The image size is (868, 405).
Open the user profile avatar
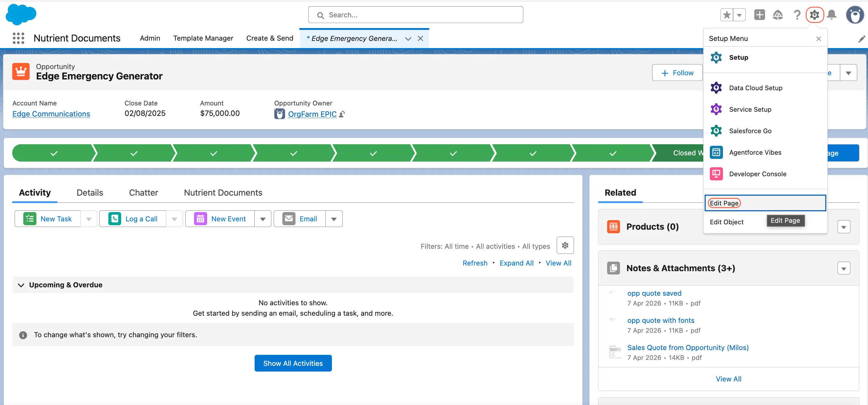point(855,15)
